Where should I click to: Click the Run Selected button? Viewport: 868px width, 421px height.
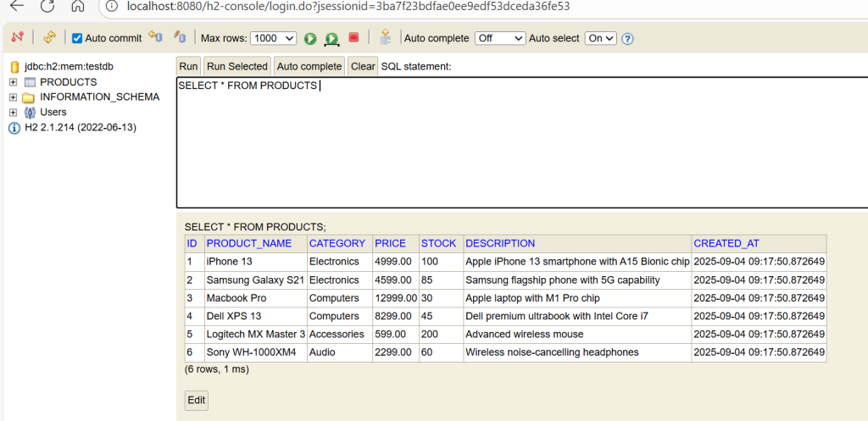tap(237, 66)
